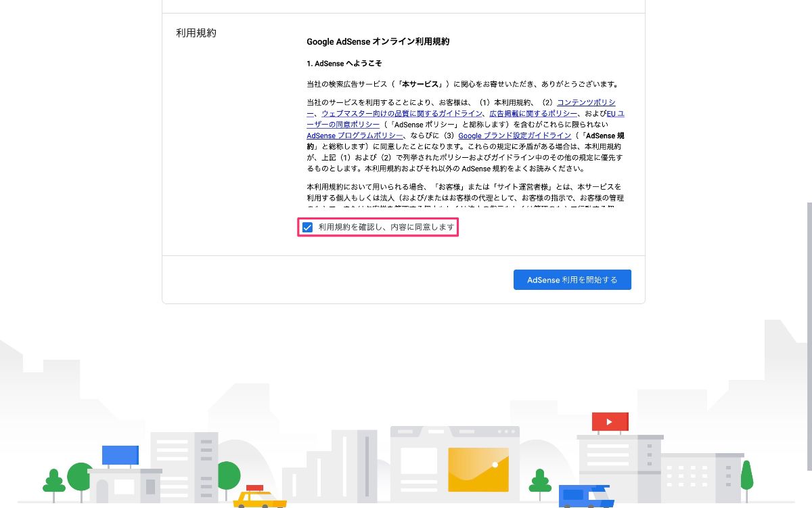Click the Google AdSense オンライン利用規約 heading
Viewport: 812px width, 508px height.
378,41
